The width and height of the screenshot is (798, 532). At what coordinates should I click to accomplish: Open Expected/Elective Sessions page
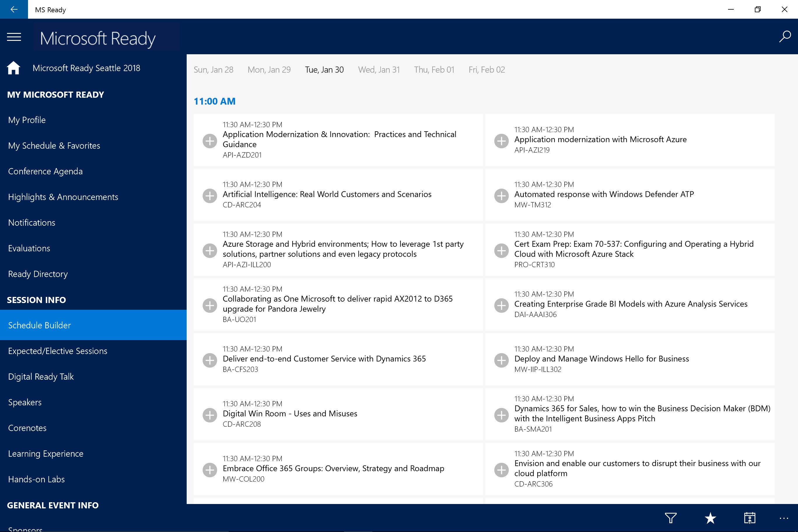(57, 351)
